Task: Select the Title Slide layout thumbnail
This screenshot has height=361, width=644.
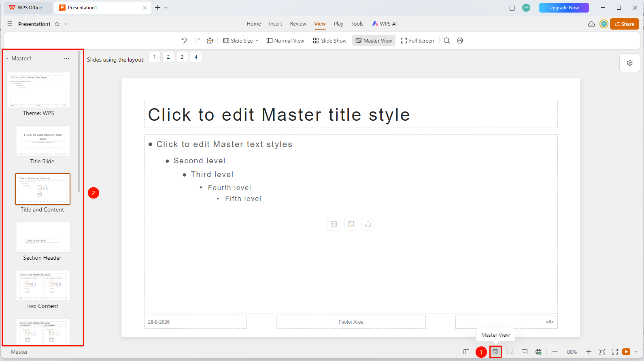Action: pos(43,141)
